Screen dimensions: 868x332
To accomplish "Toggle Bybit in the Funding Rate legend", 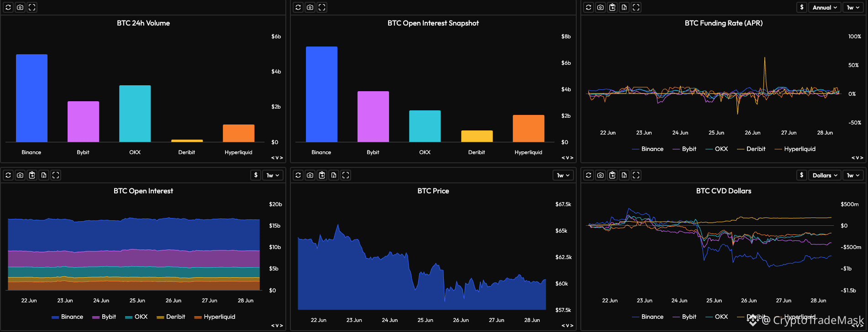I will coord(684,149).
